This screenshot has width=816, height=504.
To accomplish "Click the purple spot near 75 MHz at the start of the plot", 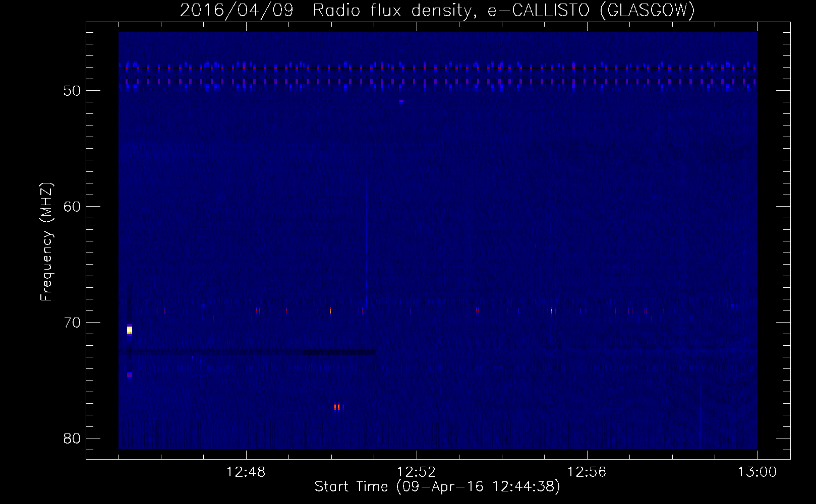I will coord(130,375).
